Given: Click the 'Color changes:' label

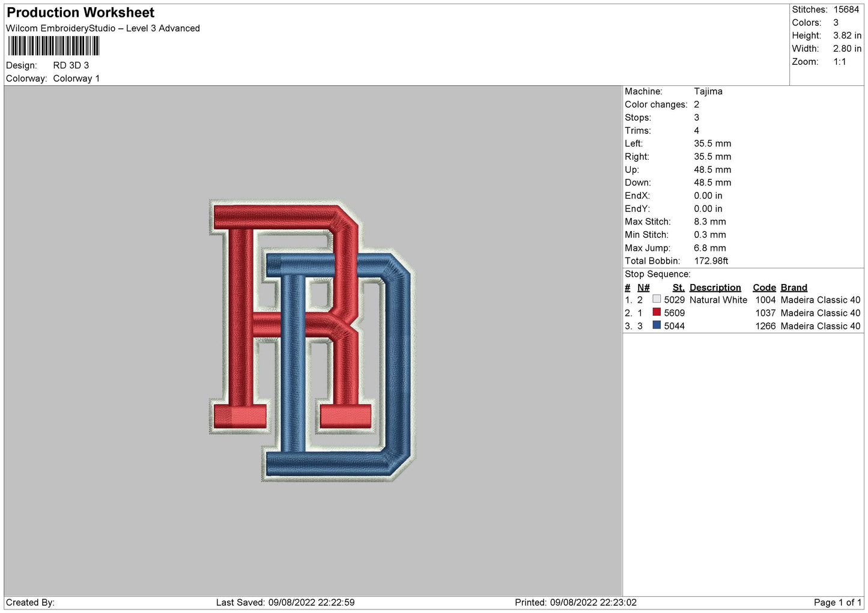Looking at the screenshot, I should (x=656, y=104).
